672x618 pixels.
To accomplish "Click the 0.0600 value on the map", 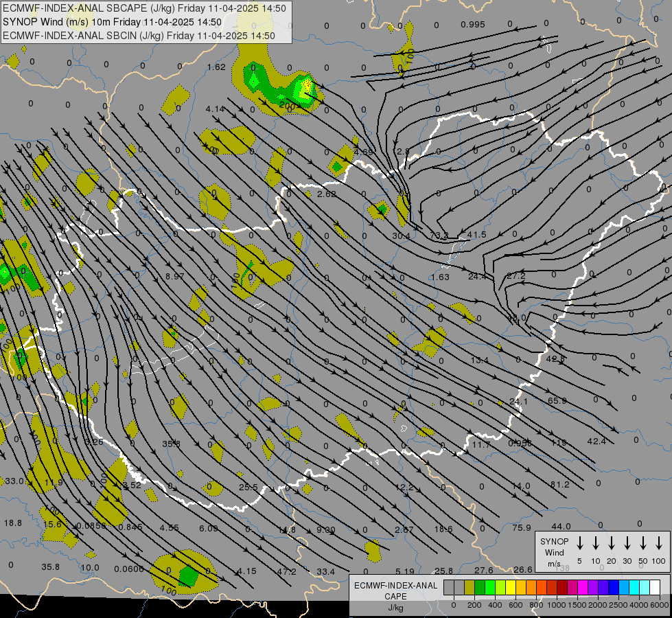I will tap(129, 569).
